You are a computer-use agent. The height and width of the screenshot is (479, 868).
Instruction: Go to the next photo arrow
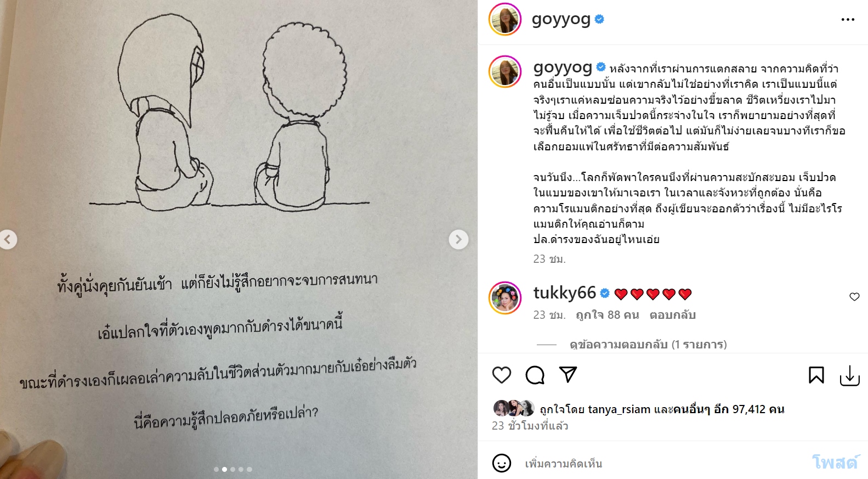pyautogui.click(x=458, y=239)
